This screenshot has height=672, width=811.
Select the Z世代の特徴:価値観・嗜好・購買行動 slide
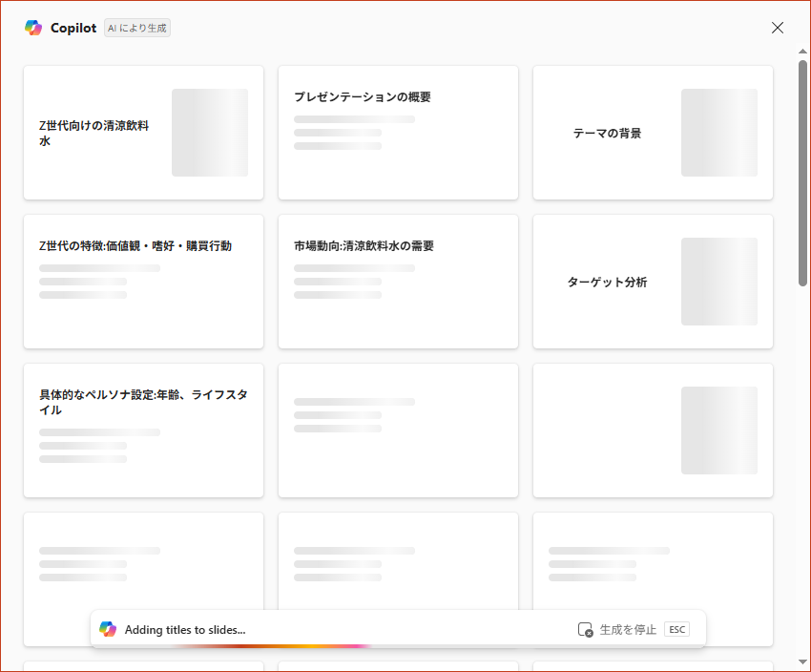(x=143, y=282)
